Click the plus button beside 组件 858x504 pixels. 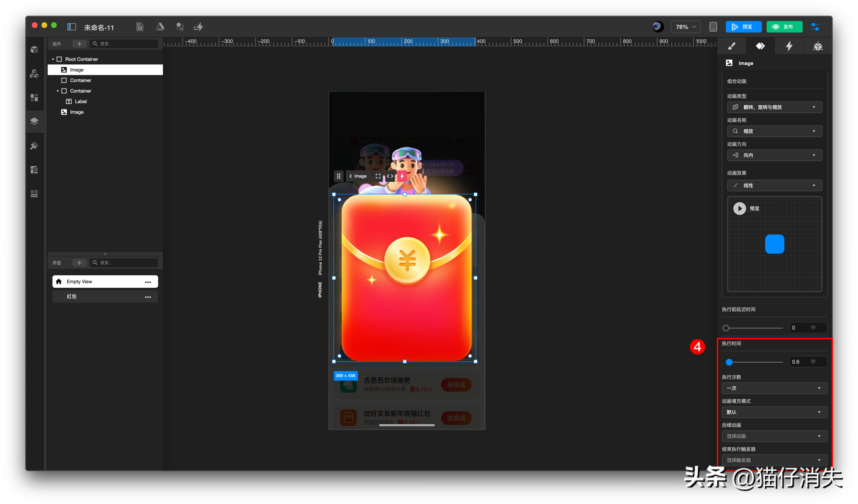(79, 44)
